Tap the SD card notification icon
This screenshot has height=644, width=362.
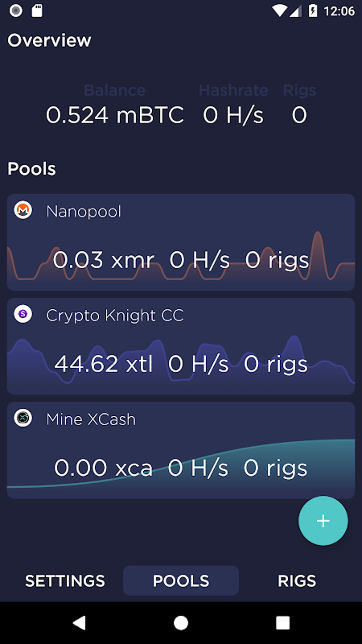click(37, 11)
